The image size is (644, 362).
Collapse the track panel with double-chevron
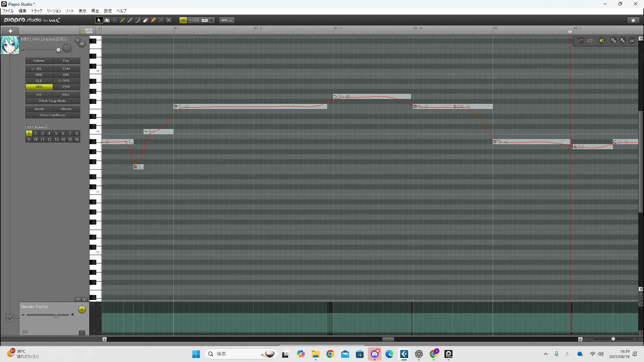99,29
